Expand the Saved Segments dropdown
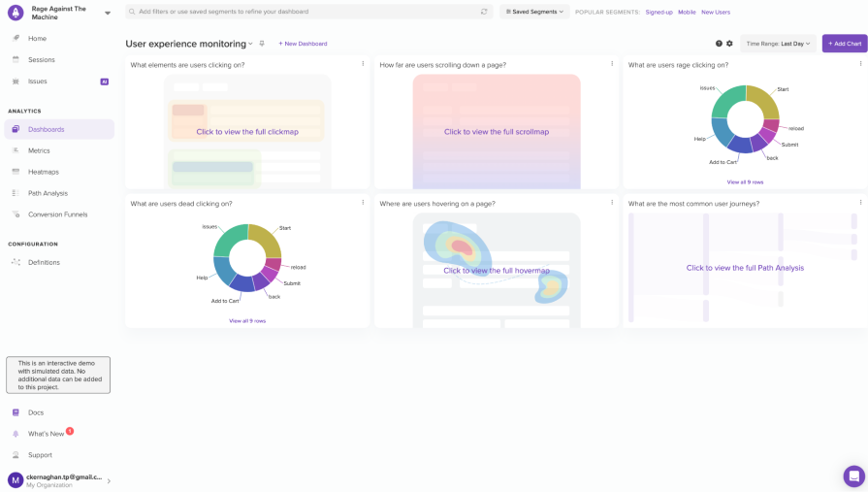Image resolution: width=868 pixels, height=492 pixels. [534, 12]
